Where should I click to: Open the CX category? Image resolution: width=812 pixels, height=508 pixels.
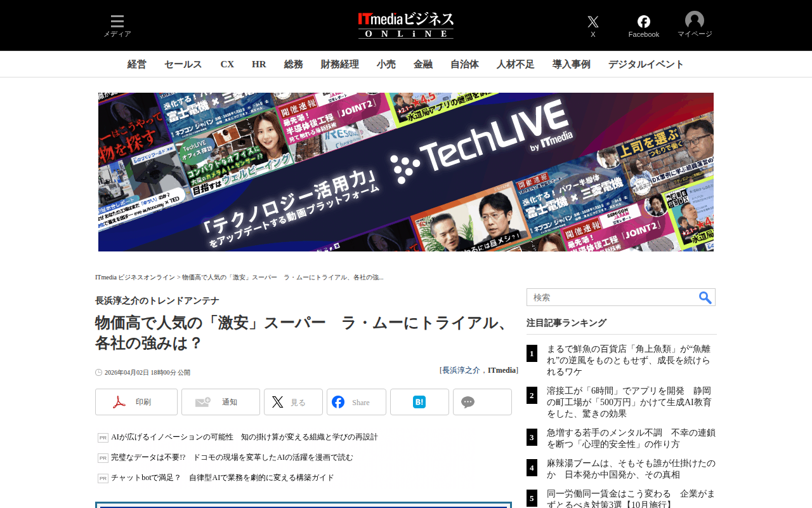point(227,64)
